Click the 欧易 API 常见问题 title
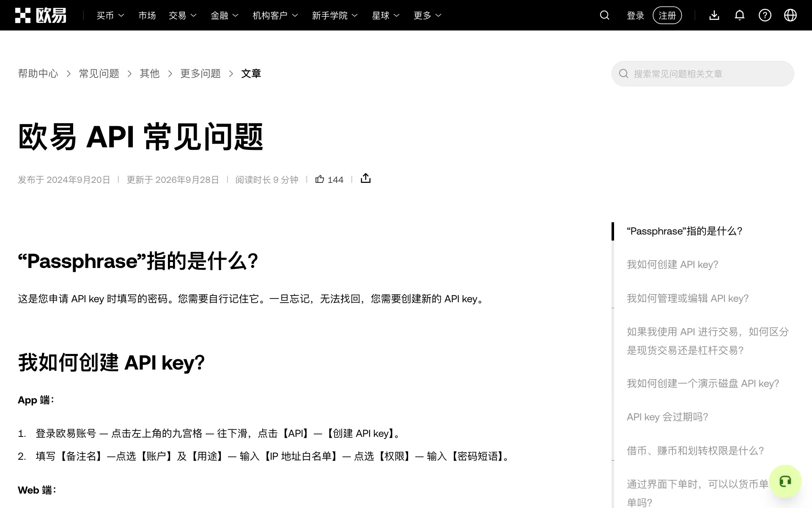Viewport: 812px width, 508px height. point(141,137)
